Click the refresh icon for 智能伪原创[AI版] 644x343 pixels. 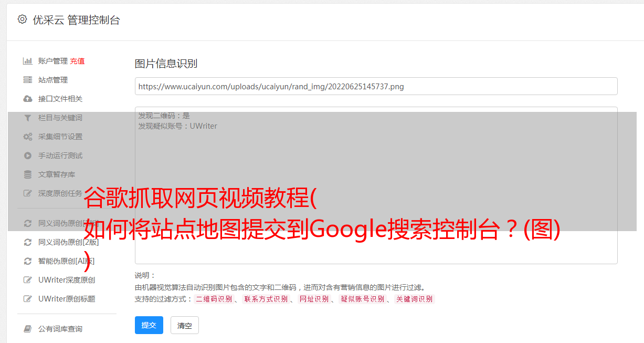[28, 261]
